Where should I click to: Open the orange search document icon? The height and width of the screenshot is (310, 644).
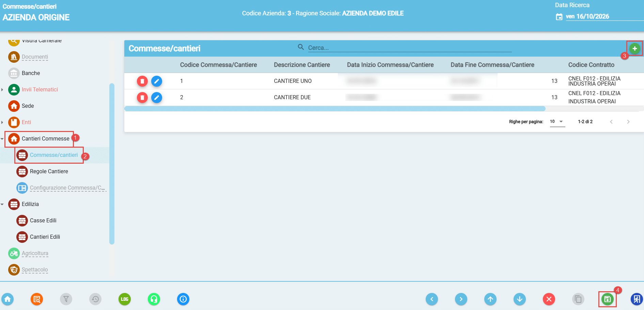tap(37, 299)
